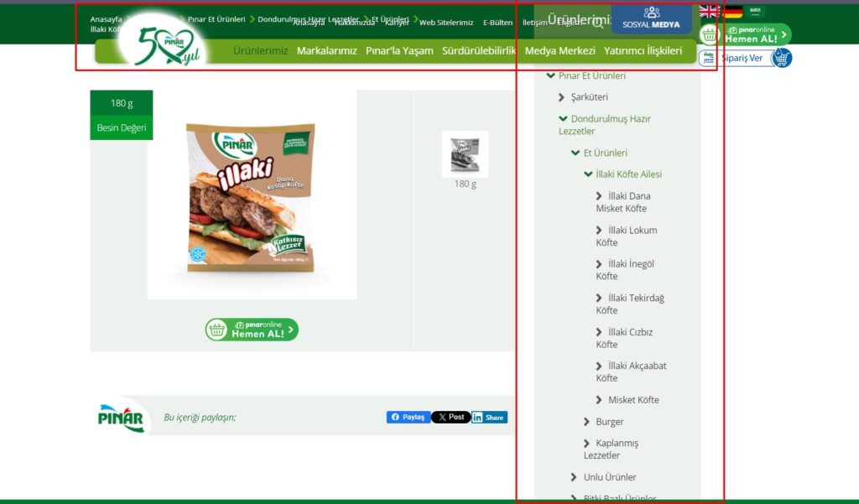Click the Pınar logo in the share bar

point(121,418)
